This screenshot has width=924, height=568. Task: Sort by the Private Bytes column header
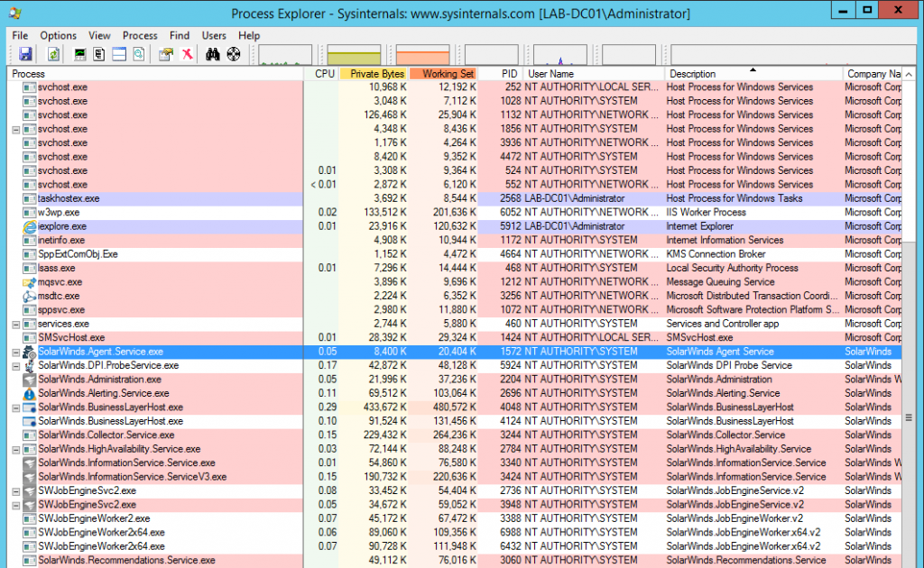(374, 74)
